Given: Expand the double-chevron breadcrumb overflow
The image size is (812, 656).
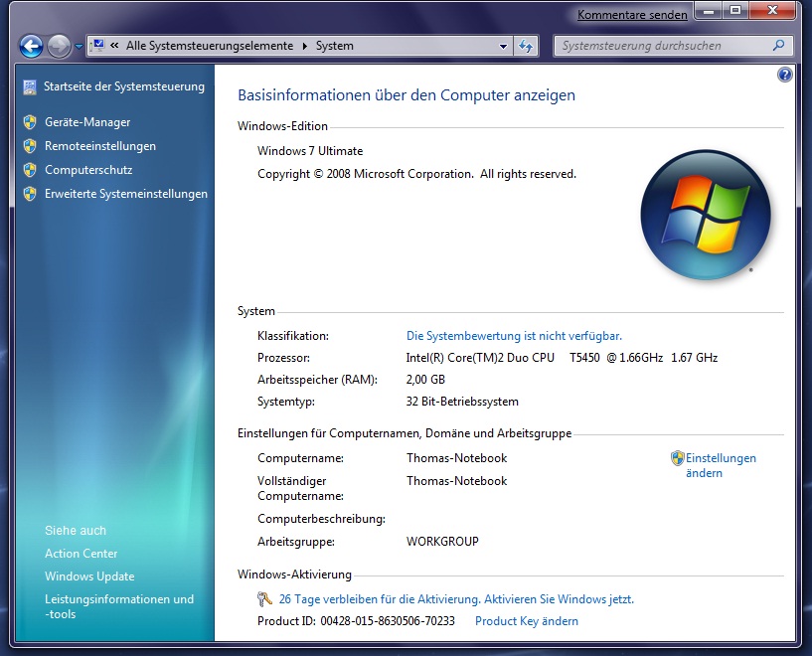Looking at the screenshot, I should click(114, 46).
